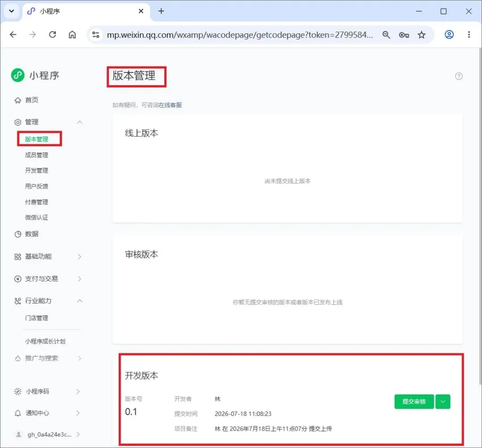Select 版本管理 in the sidebar
482x448 pixels.
[x=37, y=139]
